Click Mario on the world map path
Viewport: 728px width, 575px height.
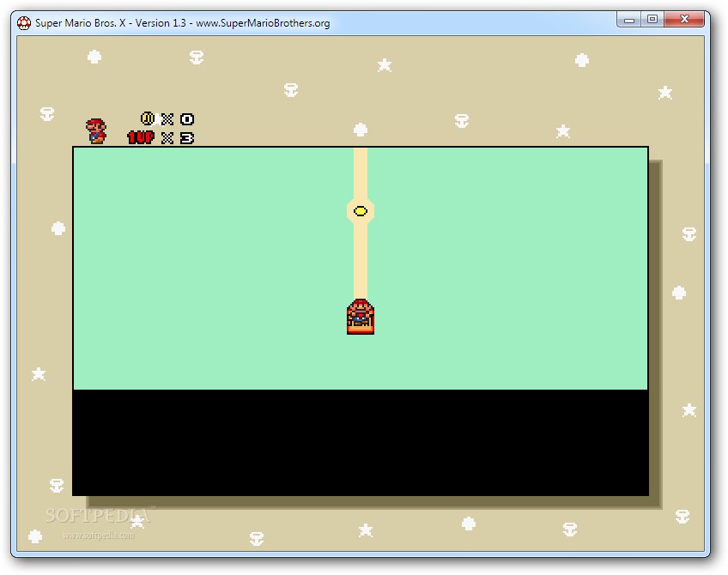click(x=361, y=317)
